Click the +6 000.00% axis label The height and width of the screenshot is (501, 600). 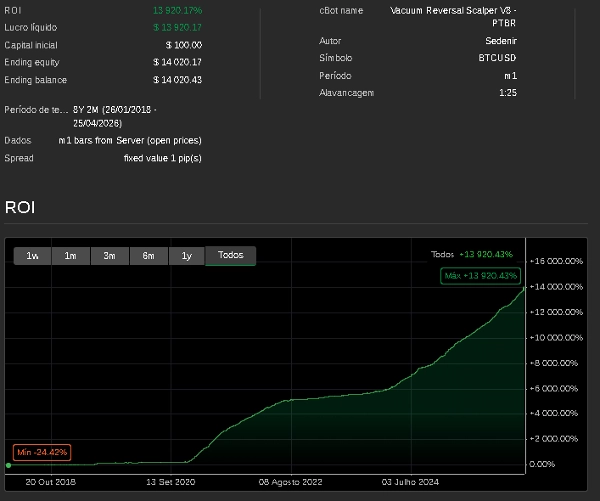[x=553, y=388]
